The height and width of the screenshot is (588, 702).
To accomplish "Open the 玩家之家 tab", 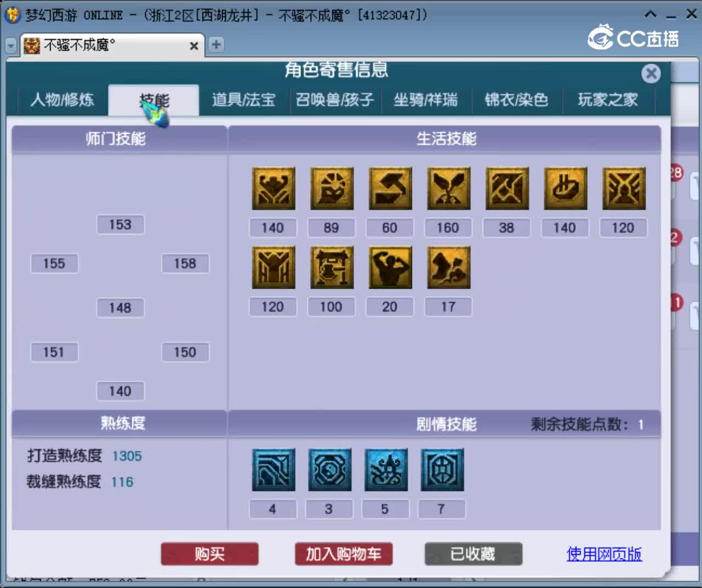I will (608, 100).
